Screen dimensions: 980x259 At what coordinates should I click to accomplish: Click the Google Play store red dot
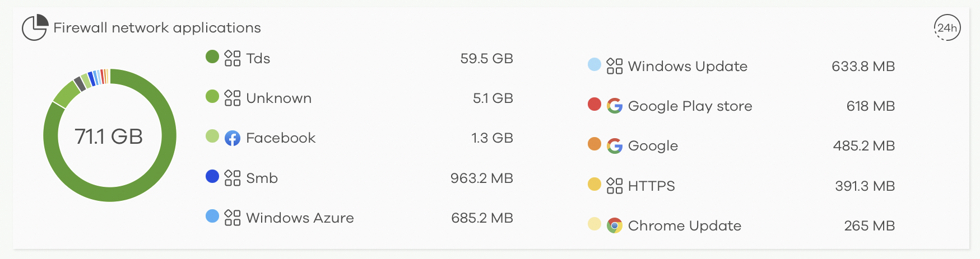point(594,104)
